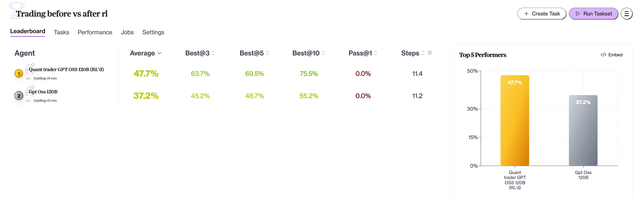This screenshot has width=644, height=199.
Task: Click the play icon in Run Taskset
Action: pyautogui.click(x=578, y=14)
